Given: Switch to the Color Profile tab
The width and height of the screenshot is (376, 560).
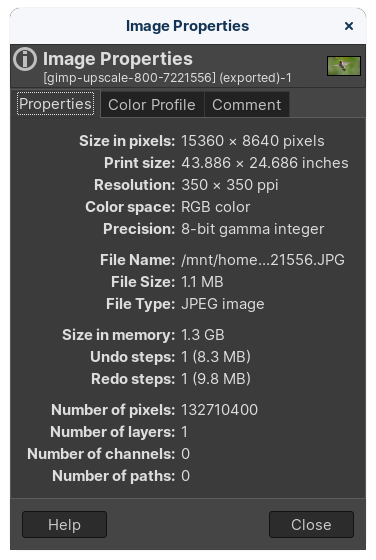Looking at the screenshot, I should click(x=152, y=105).
